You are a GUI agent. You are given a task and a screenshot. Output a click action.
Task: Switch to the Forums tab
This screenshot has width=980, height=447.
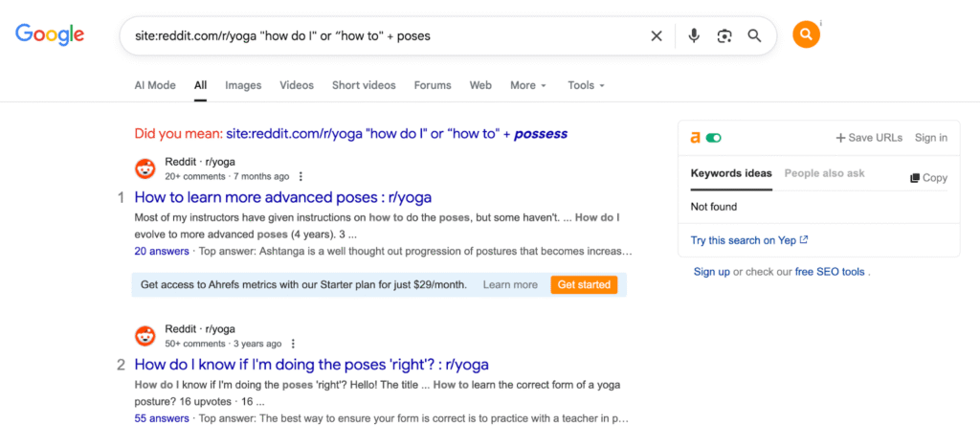coord(433,85)
